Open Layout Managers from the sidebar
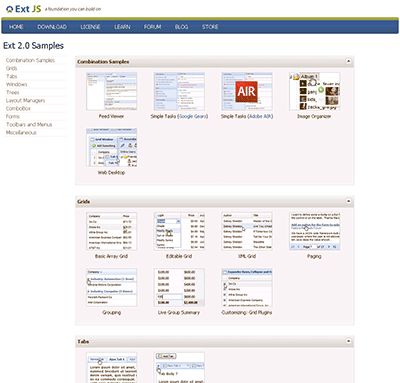Viewport: 400px width, 383px height. (25, 100)
